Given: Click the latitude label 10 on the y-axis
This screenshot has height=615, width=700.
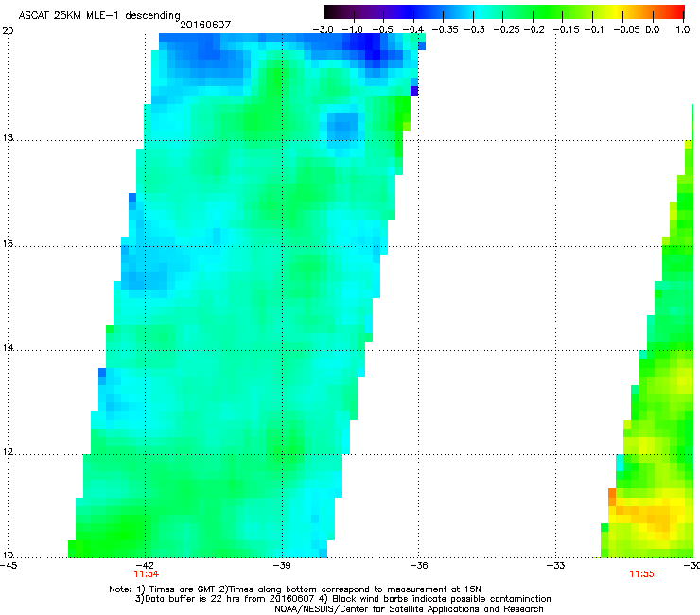Looking at the screenshot, I should (8, 555).
